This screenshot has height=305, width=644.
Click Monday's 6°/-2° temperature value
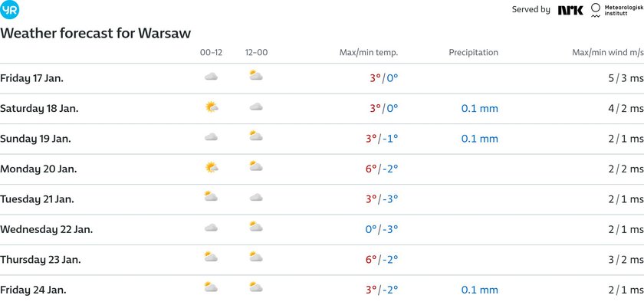point(382,169)
